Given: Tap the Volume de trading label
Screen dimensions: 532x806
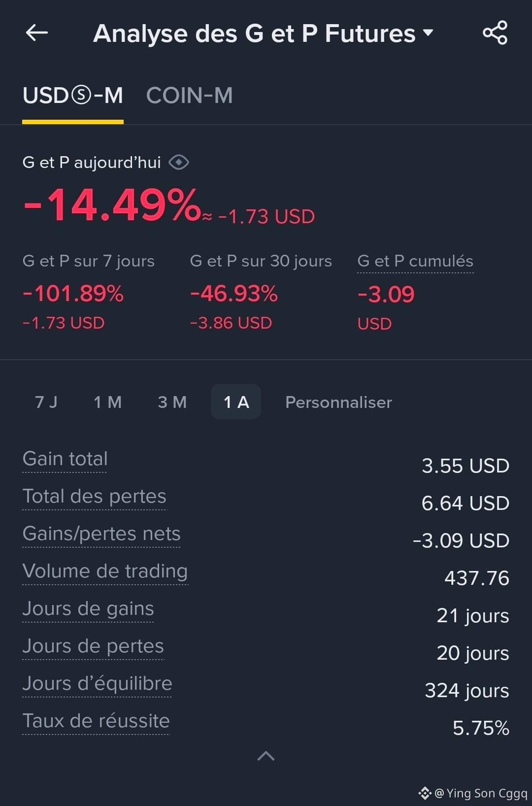Looking at the screenshot, I should pyautogui.click(x=105, y=571).
